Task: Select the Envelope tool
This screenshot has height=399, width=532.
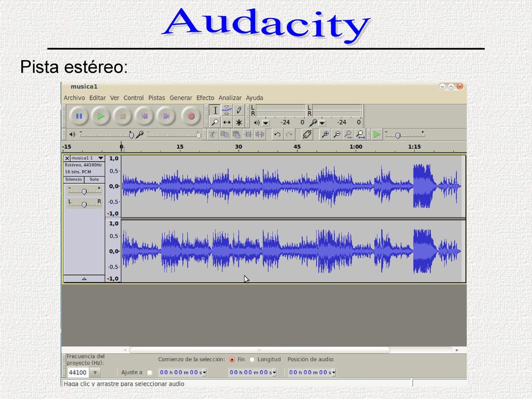Action: pyautogui.click(x=227, y=110)
